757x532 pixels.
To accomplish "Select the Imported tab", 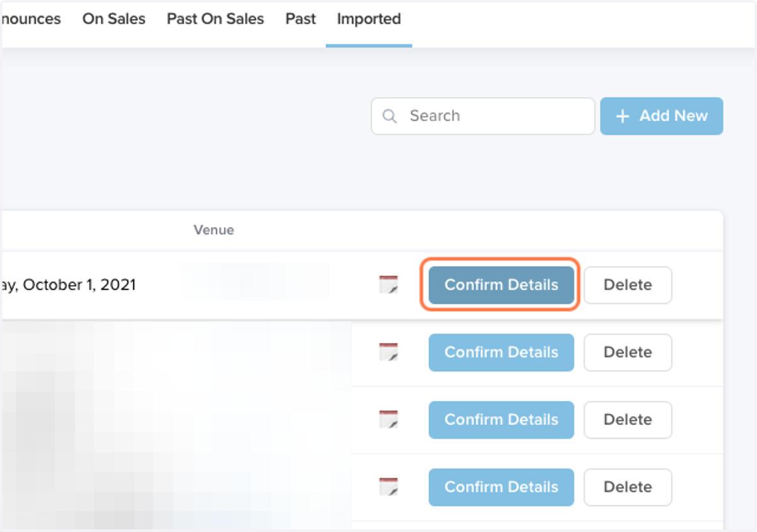I will click(x=369, y=19).
